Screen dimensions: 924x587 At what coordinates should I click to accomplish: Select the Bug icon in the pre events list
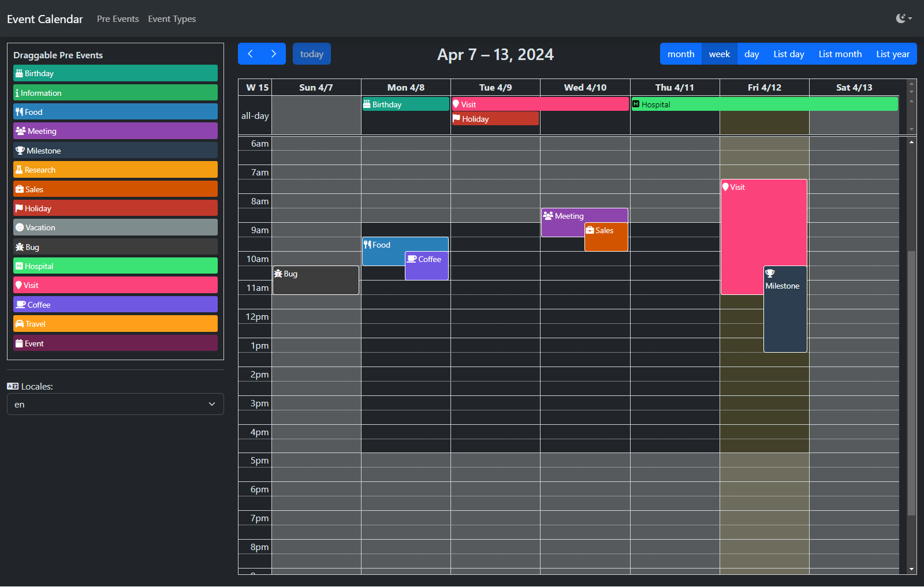20,247
